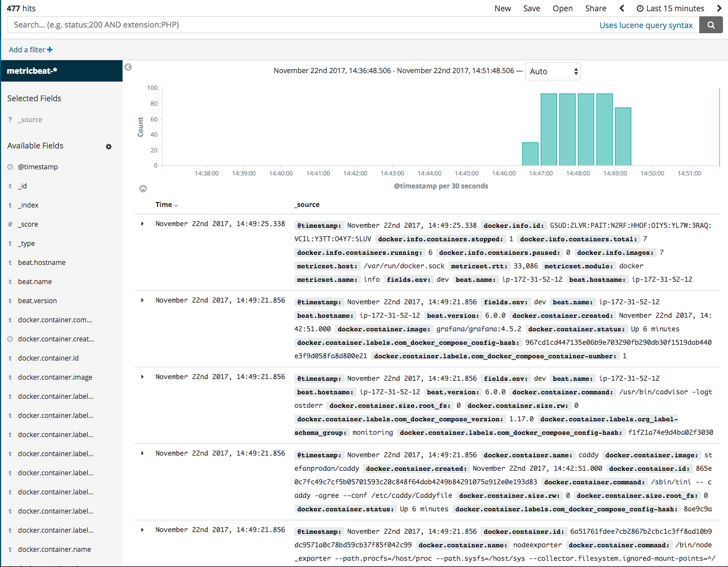Collapse the histogram chart arrow
The width and height of the screenshot is (728, 567).
143,188
